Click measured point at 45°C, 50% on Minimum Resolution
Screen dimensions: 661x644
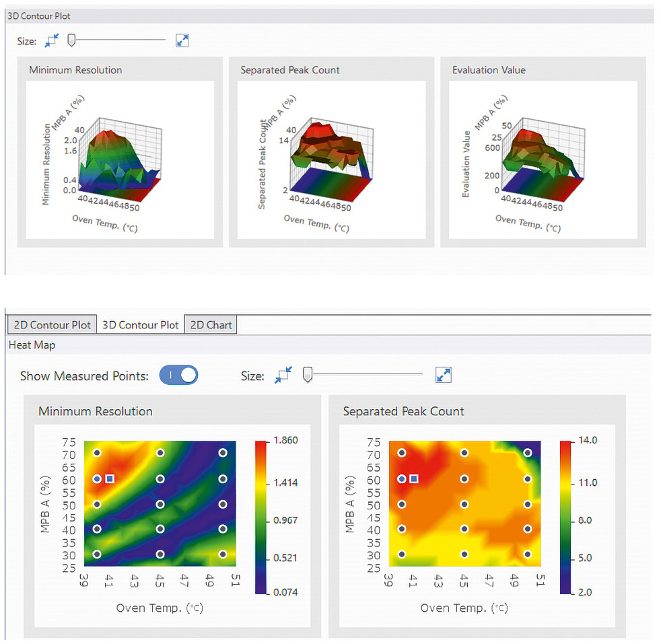coord(160,504)
